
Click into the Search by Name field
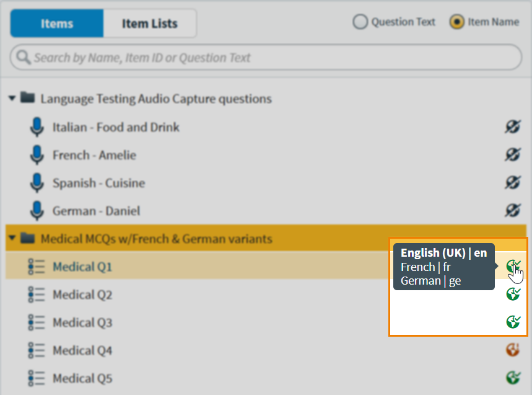(x=266, y=58)
